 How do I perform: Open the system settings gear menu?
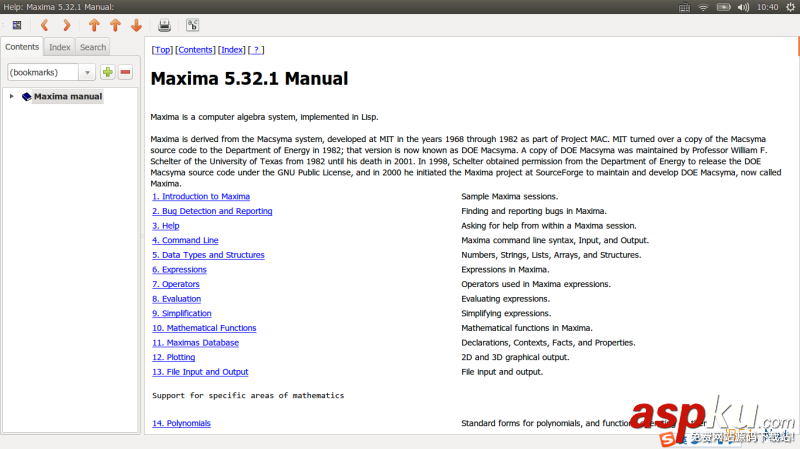coord(790,7)
